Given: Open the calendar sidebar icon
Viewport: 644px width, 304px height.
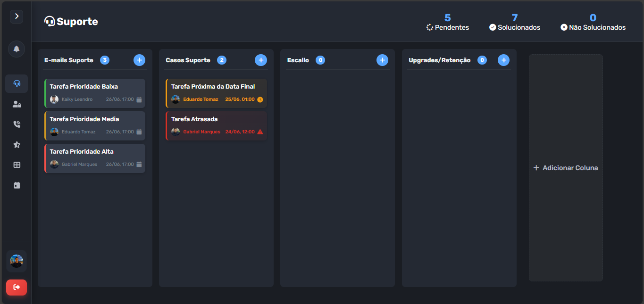Looking at the screenshot, I should pos(17,185).
